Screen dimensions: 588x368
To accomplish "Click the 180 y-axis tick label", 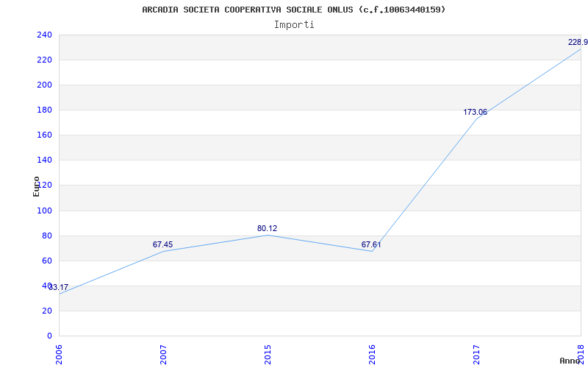I will [44, 110].
